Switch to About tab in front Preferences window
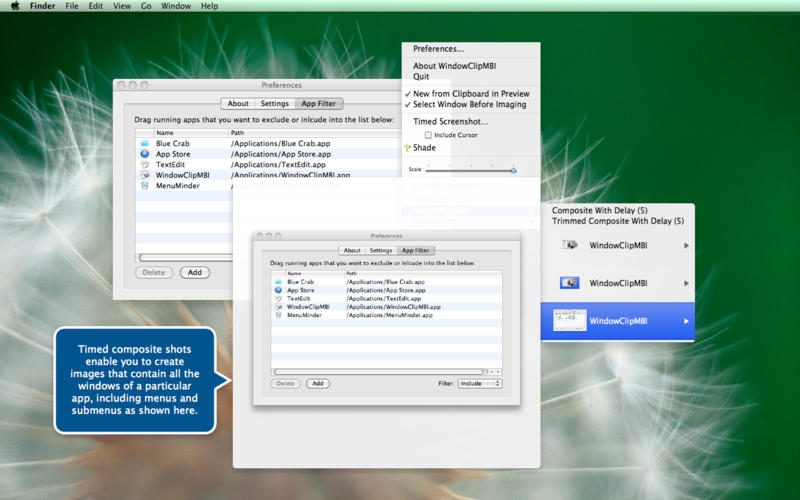Viewport: 800px width, 500px height. pyautogui.click(x=352, y=251)
